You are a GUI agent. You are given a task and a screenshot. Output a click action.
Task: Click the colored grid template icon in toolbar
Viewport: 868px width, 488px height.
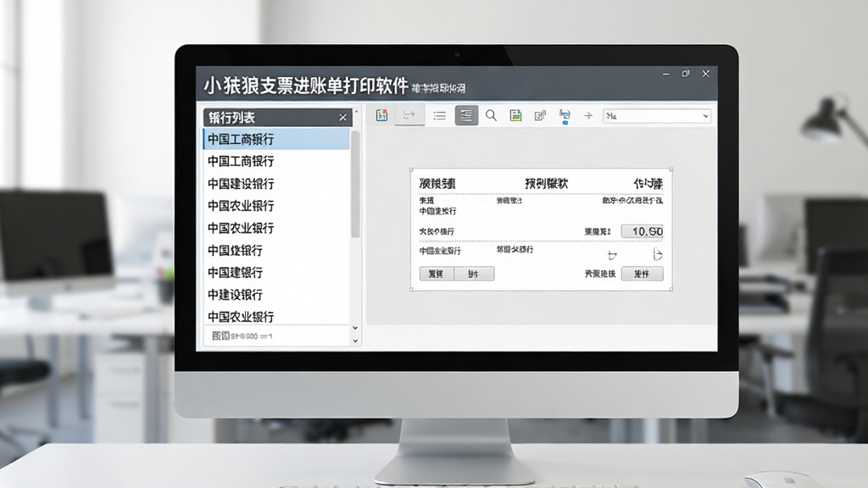[381, 115]
